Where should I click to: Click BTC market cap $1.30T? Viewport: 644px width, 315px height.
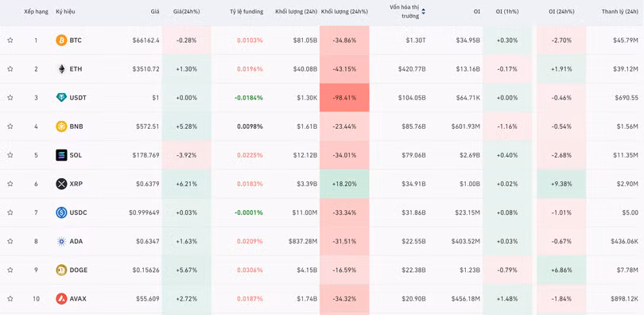coord(416,41)
